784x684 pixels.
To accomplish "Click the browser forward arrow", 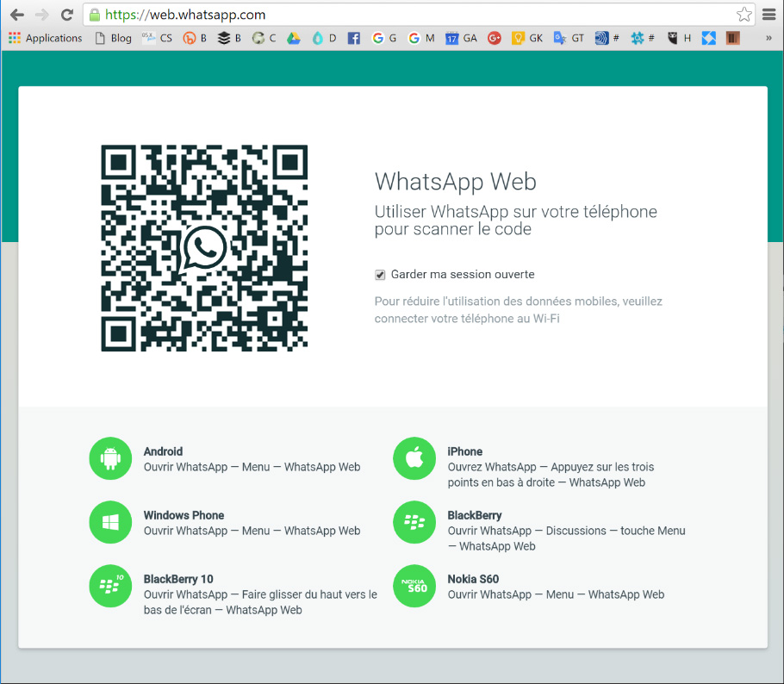I will pyautogui.click(x=42, y=15).
